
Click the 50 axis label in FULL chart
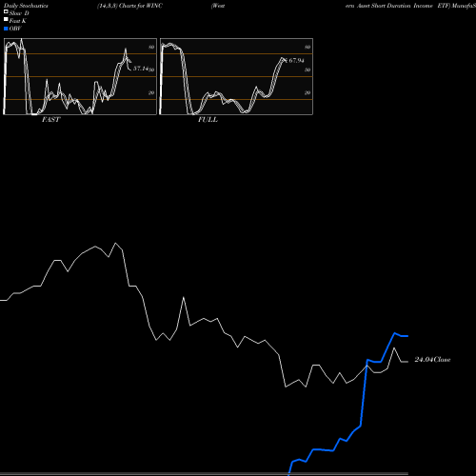coord(307,69)
